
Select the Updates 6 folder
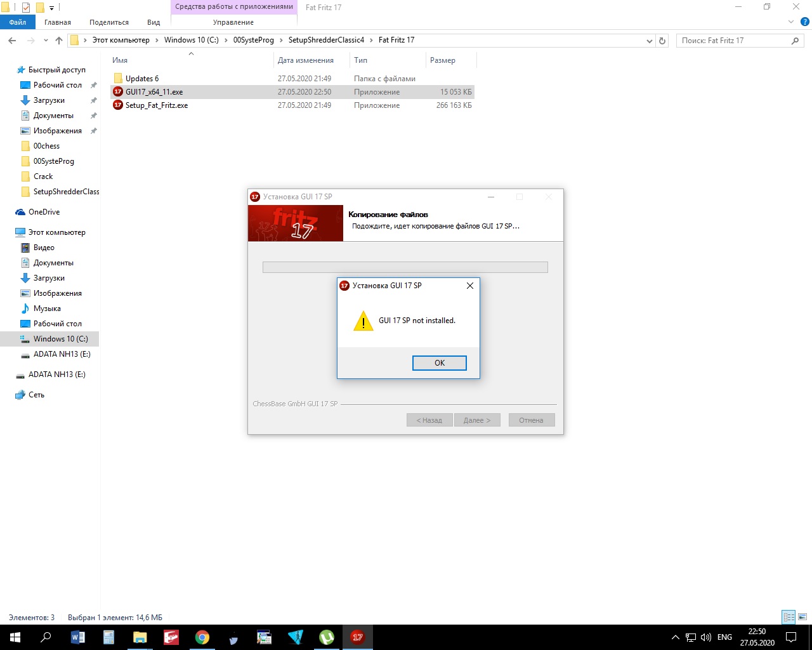[x=142, y=79]
